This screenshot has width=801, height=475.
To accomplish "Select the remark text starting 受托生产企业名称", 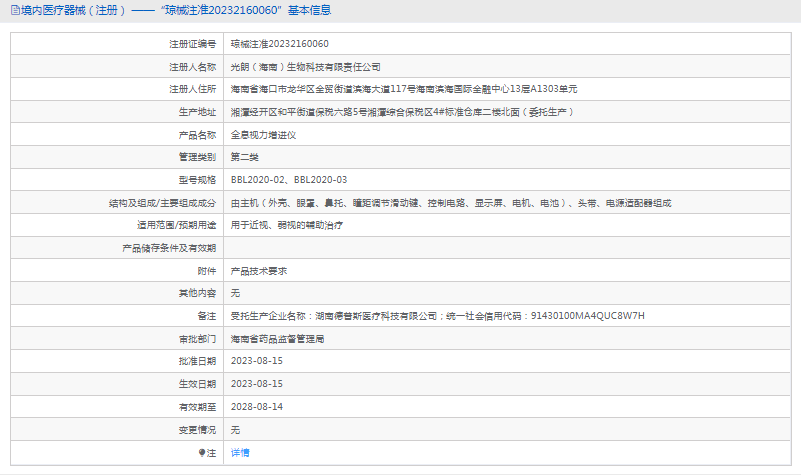I will pos(437,316).
